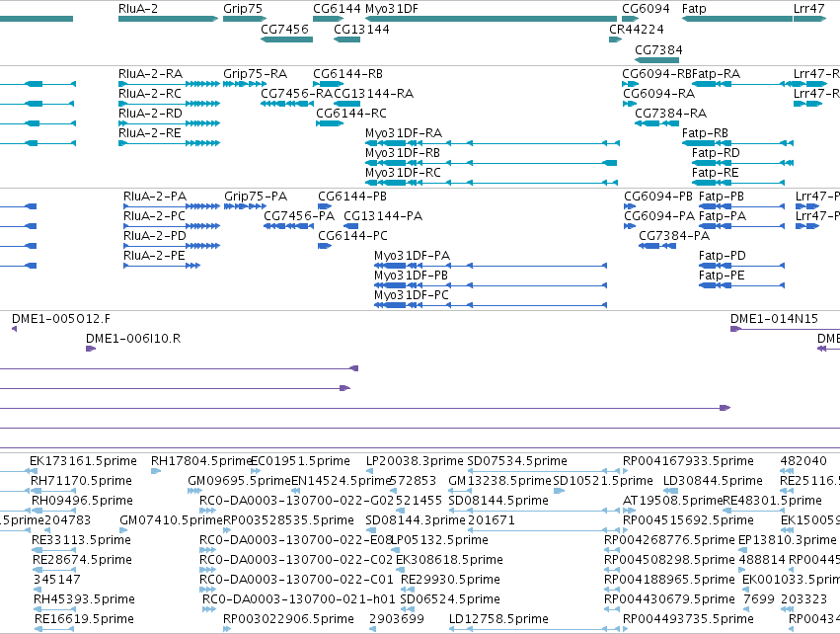Open the Myo31DF-RC transcript label
The image size is (840, 634).
tap(403, 173)
